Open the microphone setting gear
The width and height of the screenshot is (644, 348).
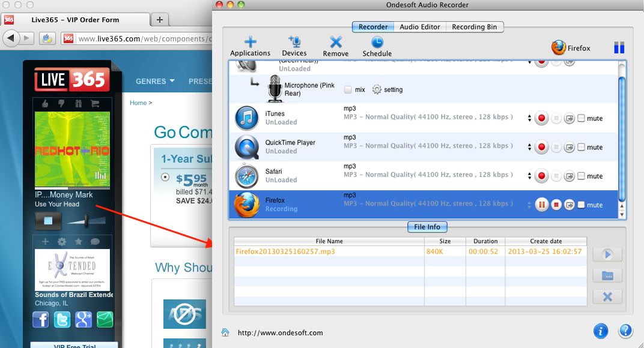(377, 89)
